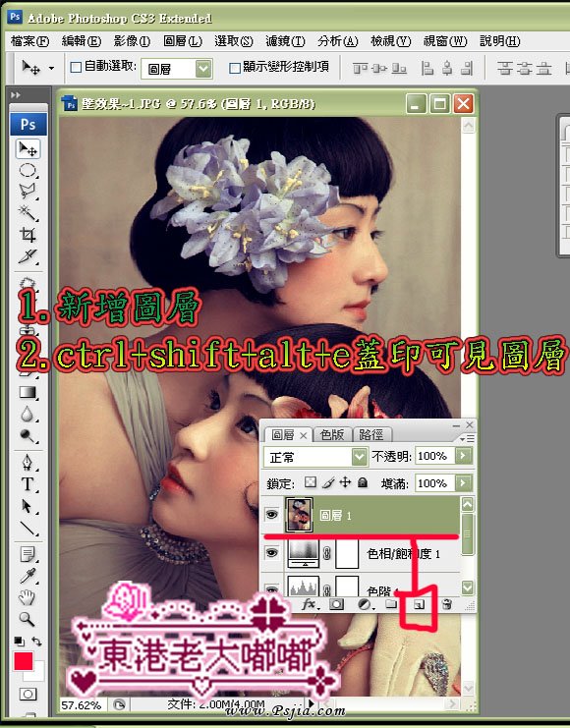Screen dimensions: 570x728
Task: Open the 濾鏡(T) menu
Action: click(285, 41)
